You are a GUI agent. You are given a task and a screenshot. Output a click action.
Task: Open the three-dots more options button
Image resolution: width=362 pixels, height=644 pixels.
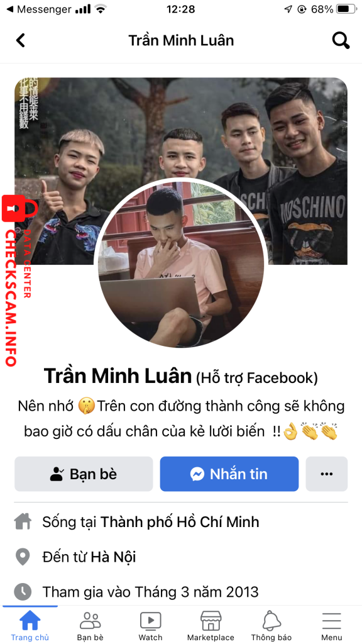(x=327, y=474)
